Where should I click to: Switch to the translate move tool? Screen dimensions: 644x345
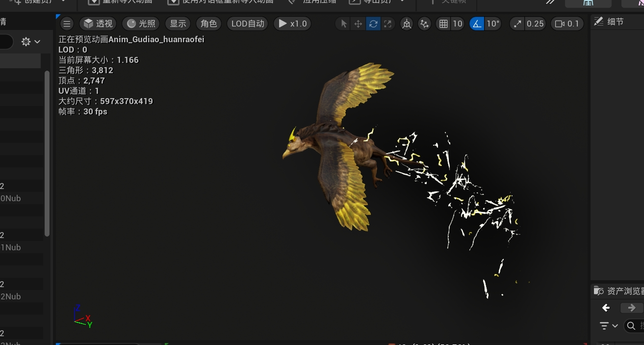click(x=359, y=24)
